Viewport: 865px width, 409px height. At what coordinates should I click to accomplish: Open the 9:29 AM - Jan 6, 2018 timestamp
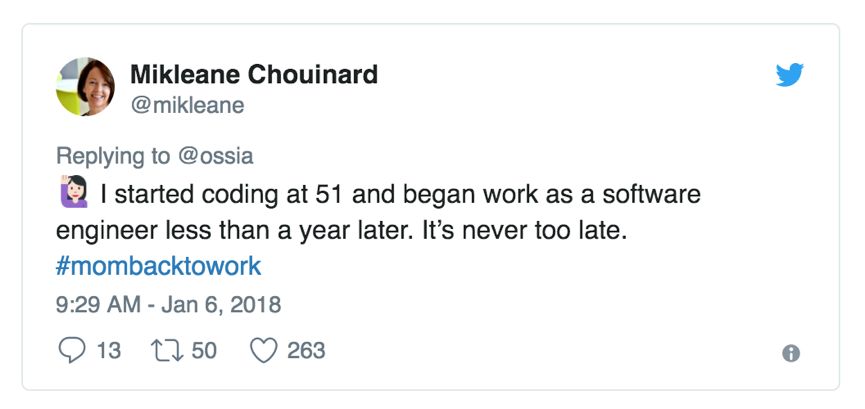169,305
